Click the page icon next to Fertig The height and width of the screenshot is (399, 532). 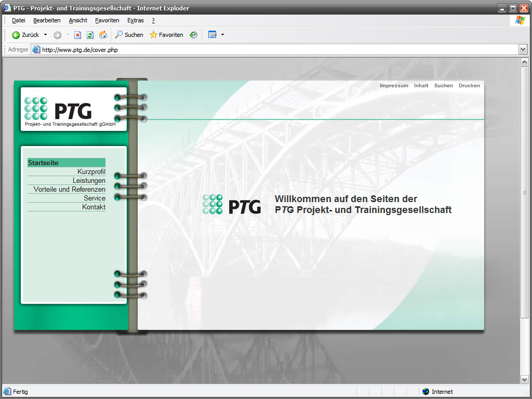pos(7,392)
